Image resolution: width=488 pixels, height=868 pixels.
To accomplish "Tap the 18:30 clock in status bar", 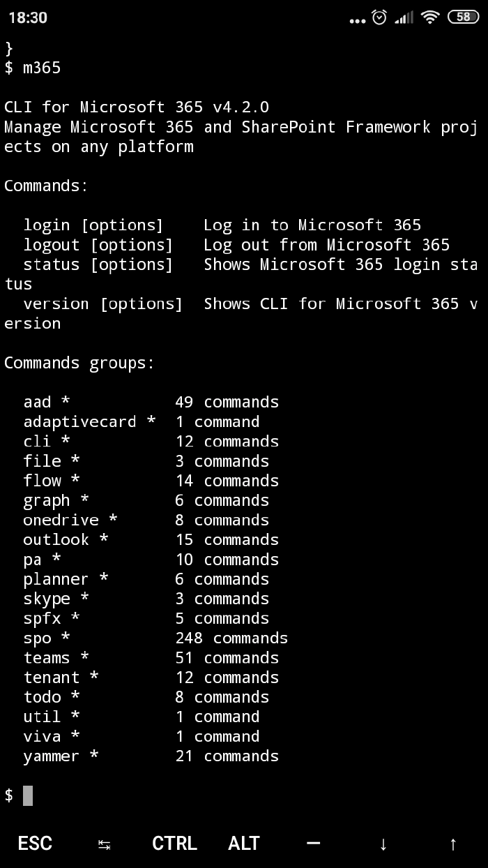I will (28, 18).
